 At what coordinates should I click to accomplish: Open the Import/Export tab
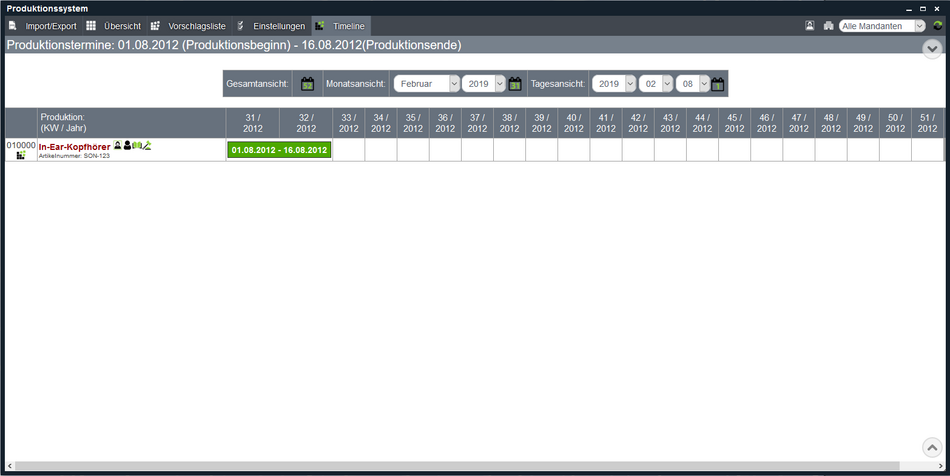(43, 25)
